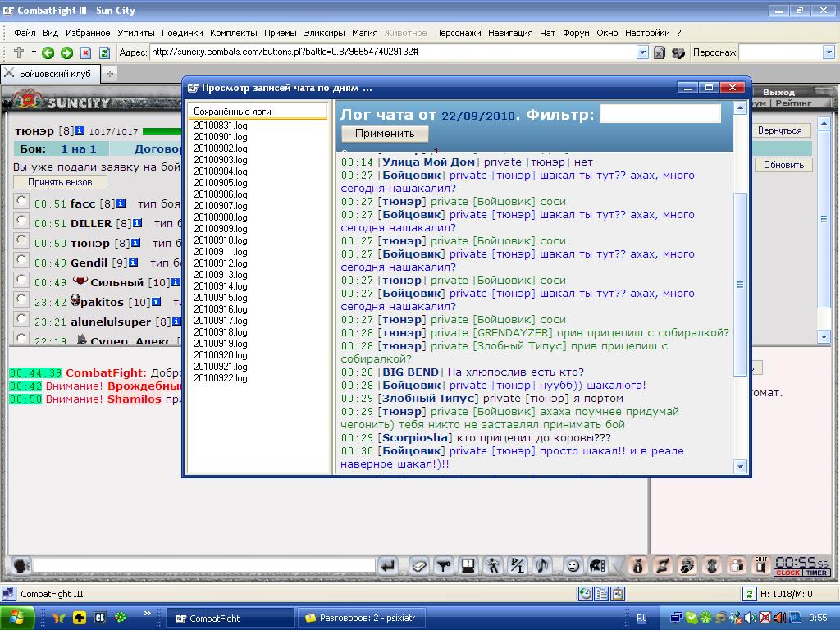This screenshot has height=630, width=840.
Task: Select radio button for тюнэр 00:50 challenge
Action: coord(21,240)
